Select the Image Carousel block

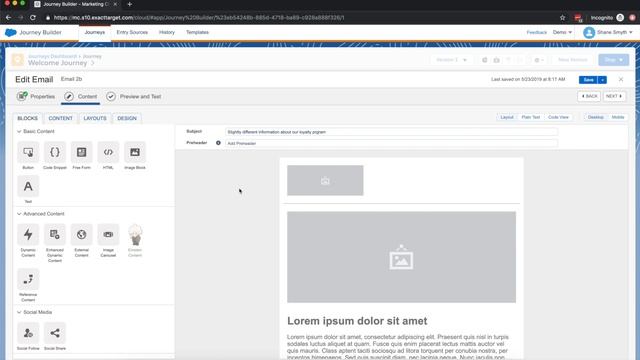click(x=108, y=234)
